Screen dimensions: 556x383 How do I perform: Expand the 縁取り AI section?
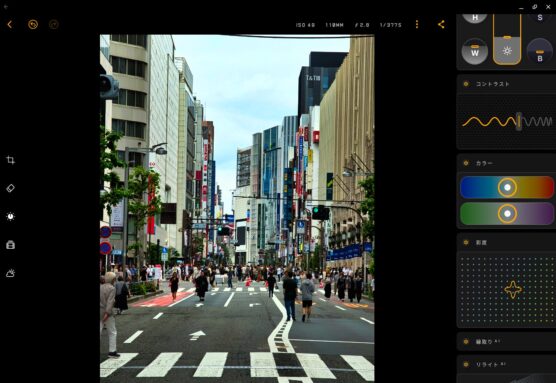[x=506, y=342]
